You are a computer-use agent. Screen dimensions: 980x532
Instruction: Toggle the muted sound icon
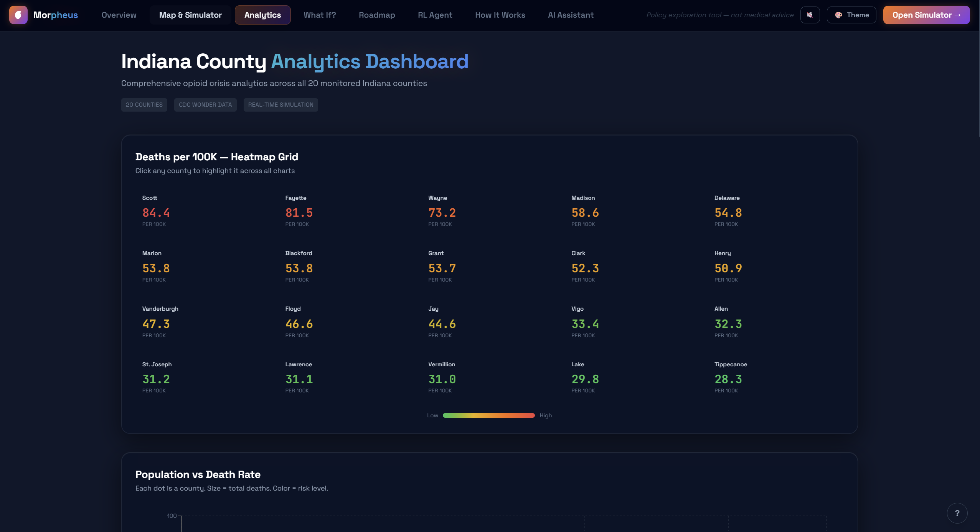tap(810, 15)
